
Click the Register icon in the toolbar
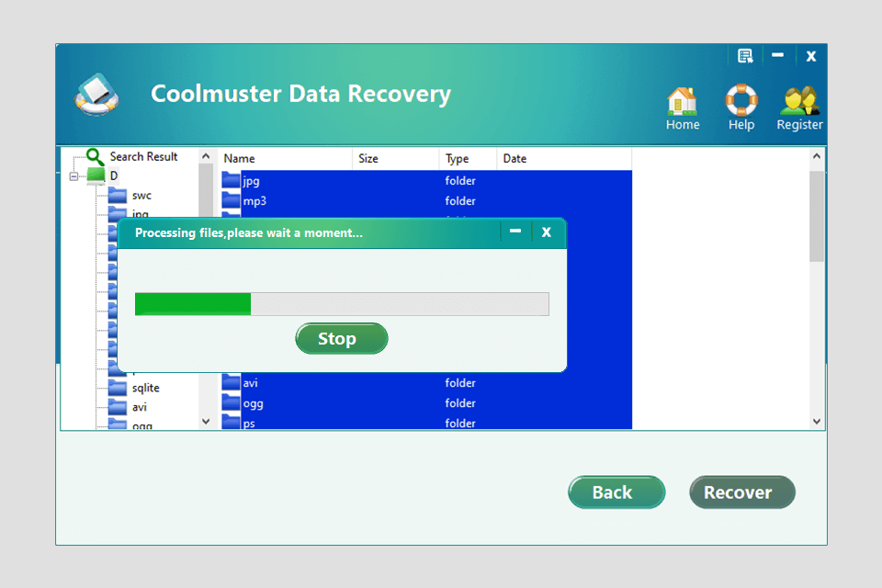[x=798, y=96]
